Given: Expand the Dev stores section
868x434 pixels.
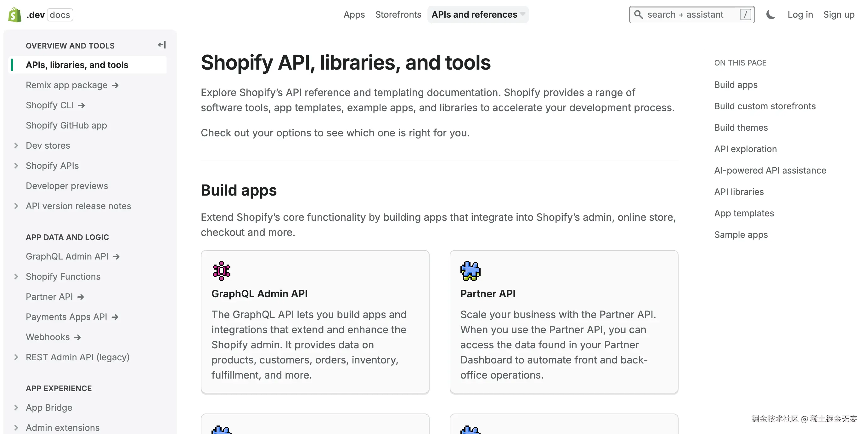Looking at the screenshot, I should pyautogui.click(x=16, y=145).
